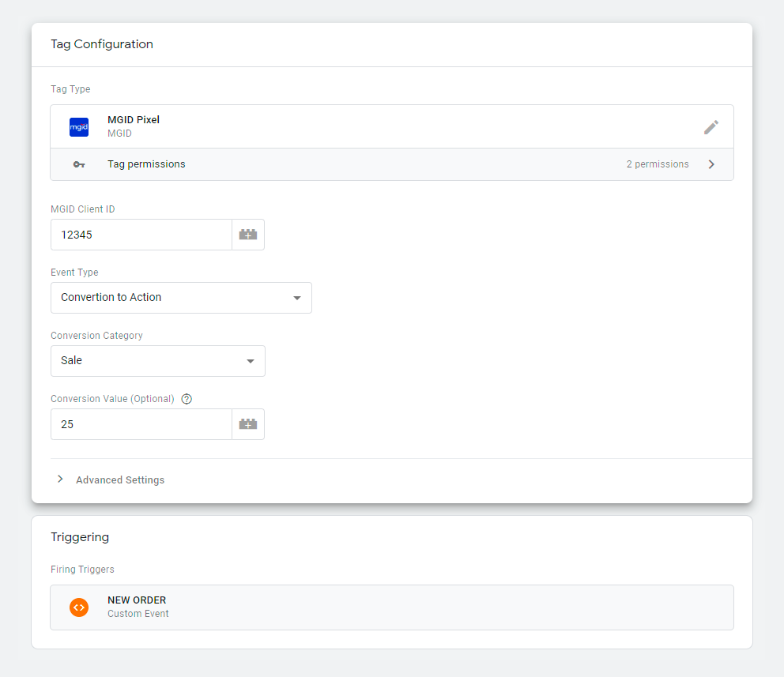Click the Sale dropdown arrow
This screenshot has width=784, height=677.
pos(251,361)
